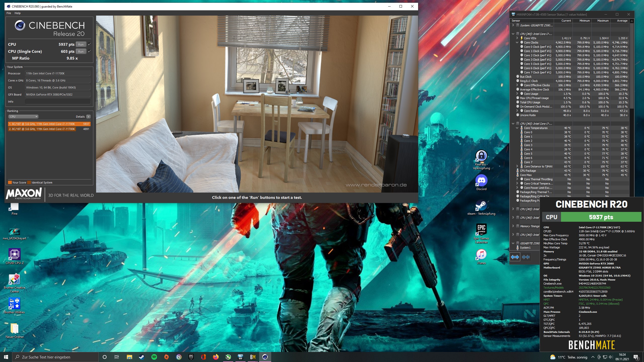Viewport: 644px width, 362px height.
Task: Click the Minimum column header in HWiNFO
Action: [x=582, y=21]
